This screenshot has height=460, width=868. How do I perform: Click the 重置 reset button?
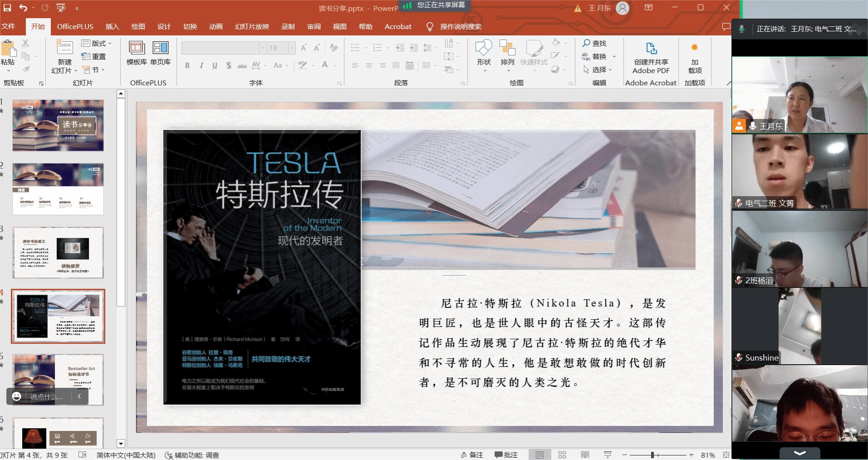94,56
